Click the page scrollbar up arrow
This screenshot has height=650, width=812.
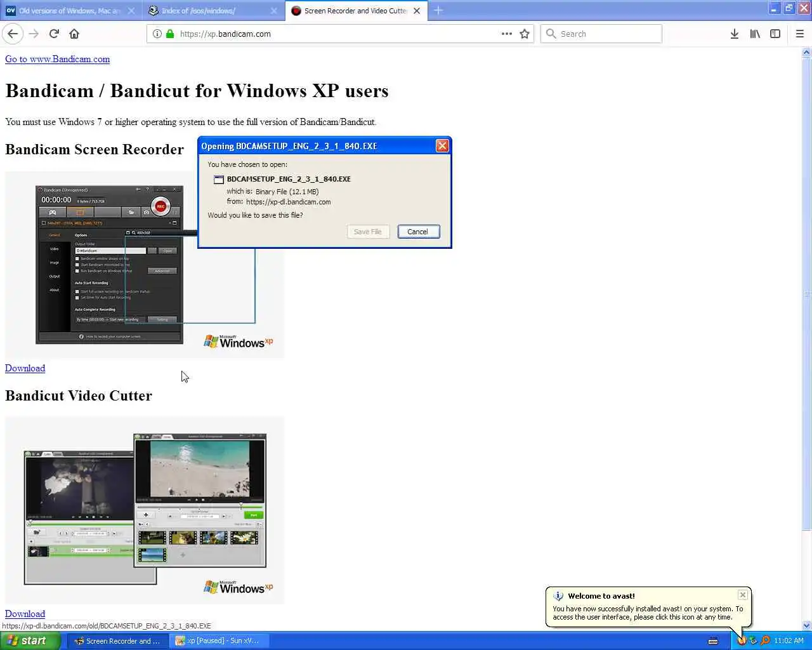tap(807, 53)
